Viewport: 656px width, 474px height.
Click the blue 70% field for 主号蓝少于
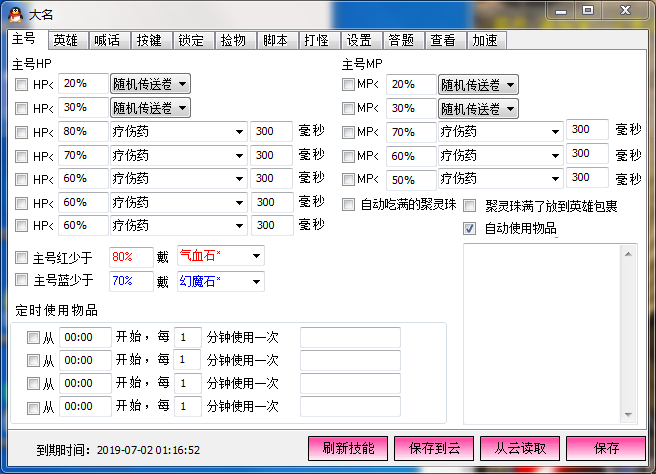(x=131, y=281)
